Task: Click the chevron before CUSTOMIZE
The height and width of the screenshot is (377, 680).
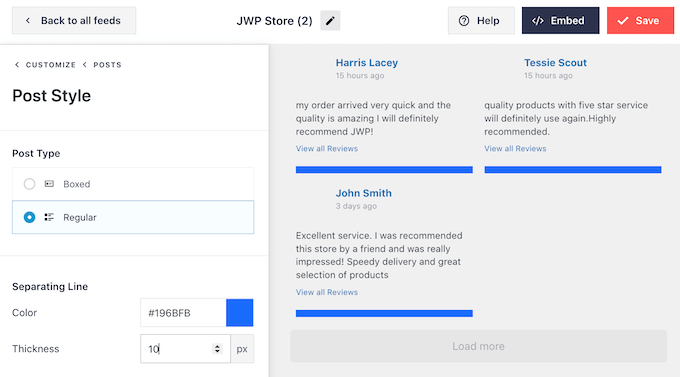Action: [17, 65]
